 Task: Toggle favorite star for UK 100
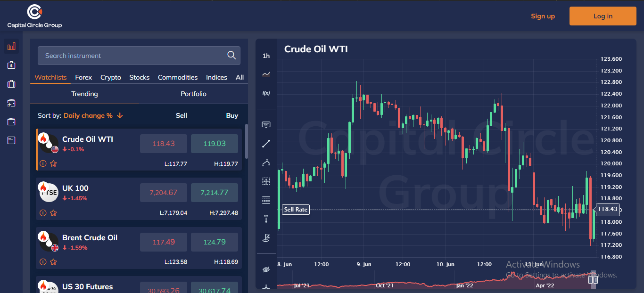click(x=53, y=213)
